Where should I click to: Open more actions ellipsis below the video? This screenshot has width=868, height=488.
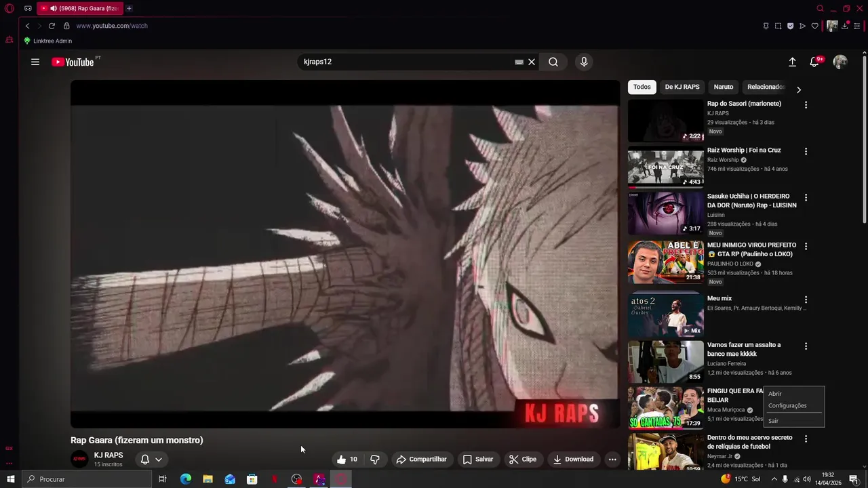[612, 460]
